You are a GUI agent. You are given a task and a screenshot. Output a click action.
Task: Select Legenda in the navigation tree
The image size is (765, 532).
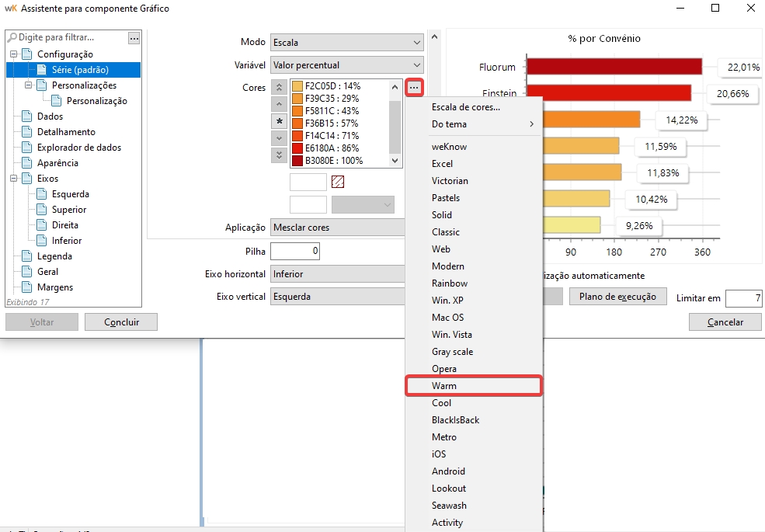click(x=54, y=256)
